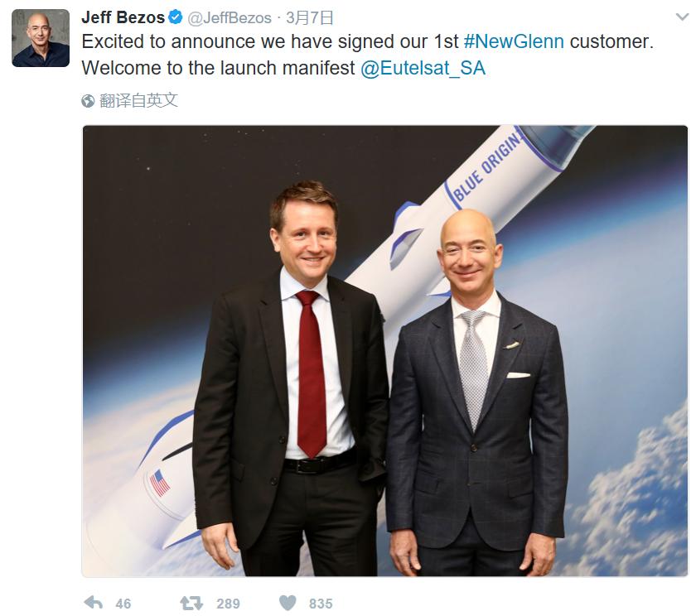This screenshot has width=696, height=616.
Task: Click the retweet arrows icon
Action: (x=191, y=603)
